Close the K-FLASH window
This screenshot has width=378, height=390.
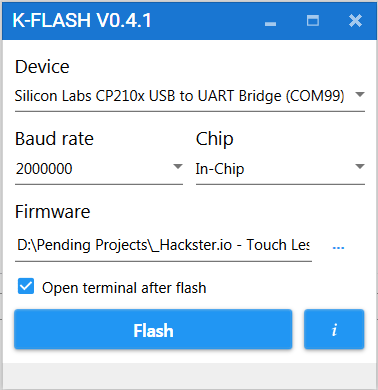355,21
